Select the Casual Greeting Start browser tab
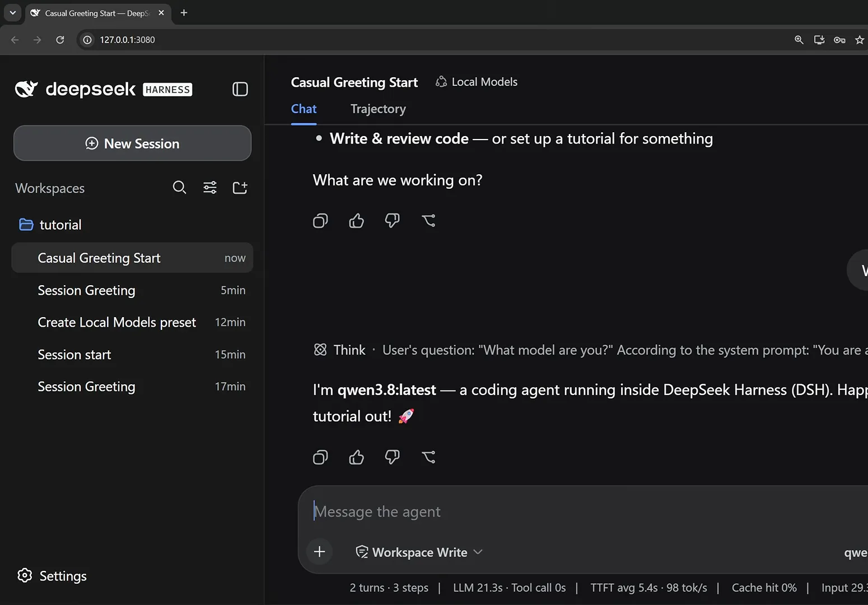Screen dimensions: 868x605 (x=98, y=13)
